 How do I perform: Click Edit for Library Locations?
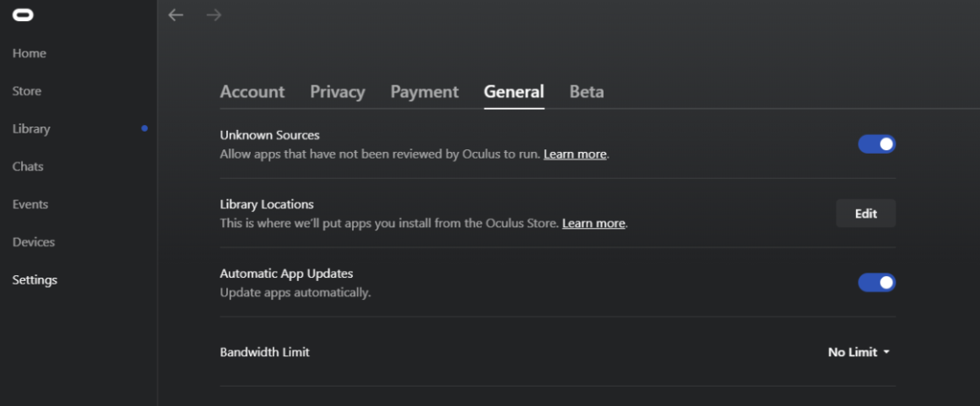866,214
